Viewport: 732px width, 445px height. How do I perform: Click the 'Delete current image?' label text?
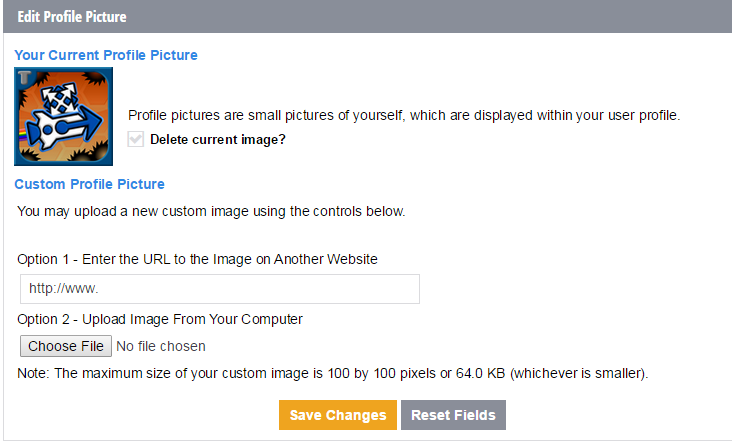pyautogui.click(x=218, y=140)
